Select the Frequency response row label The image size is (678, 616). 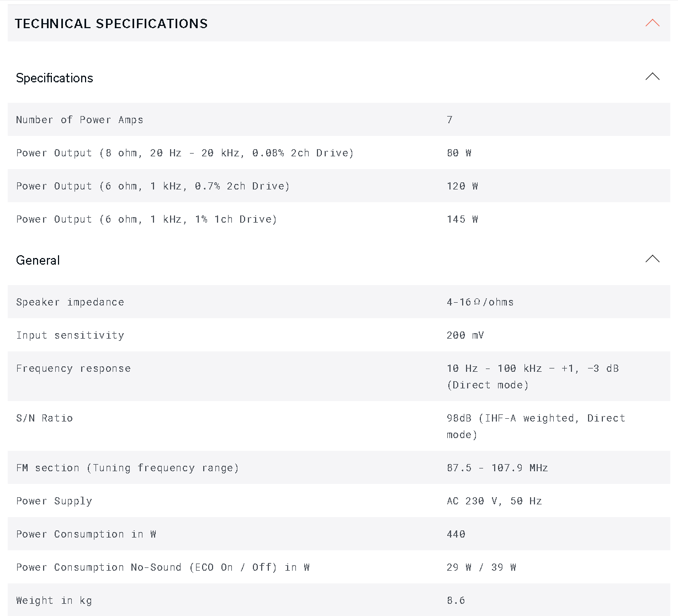click(73, 368)
